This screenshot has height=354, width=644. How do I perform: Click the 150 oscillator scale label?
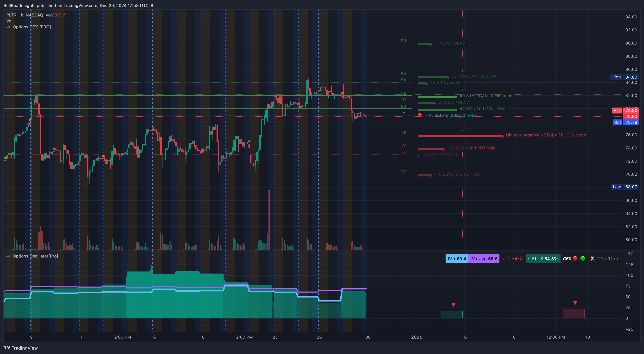coord(629,254)
